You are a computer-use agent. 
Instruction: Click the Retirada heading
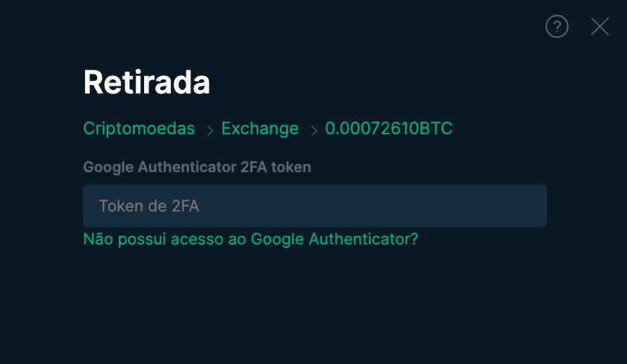(146, 82)
